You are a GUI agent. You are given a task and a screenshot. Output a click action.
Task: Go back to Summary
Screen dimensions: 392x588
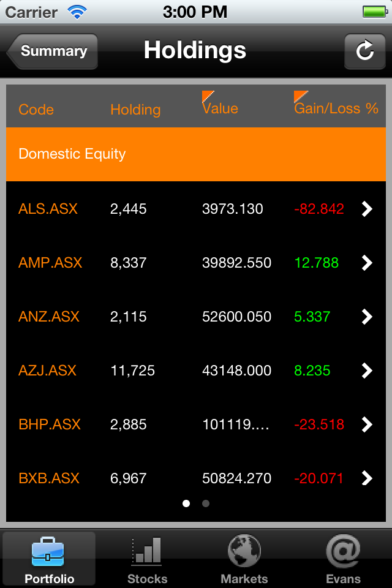click(53, 51)
